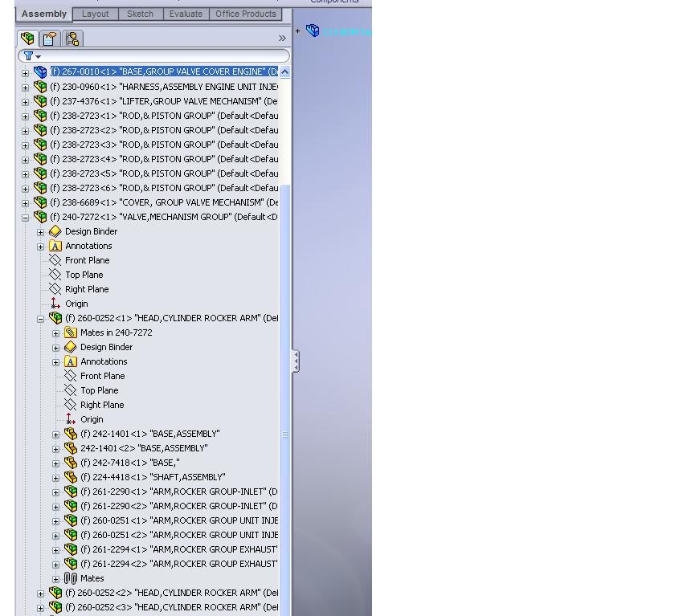This screenshot has height=616, width=675.
Task: Select 261-2294<1> ARM,ROCKER GROUP EXHAUST row
Action: coord(179,549)
